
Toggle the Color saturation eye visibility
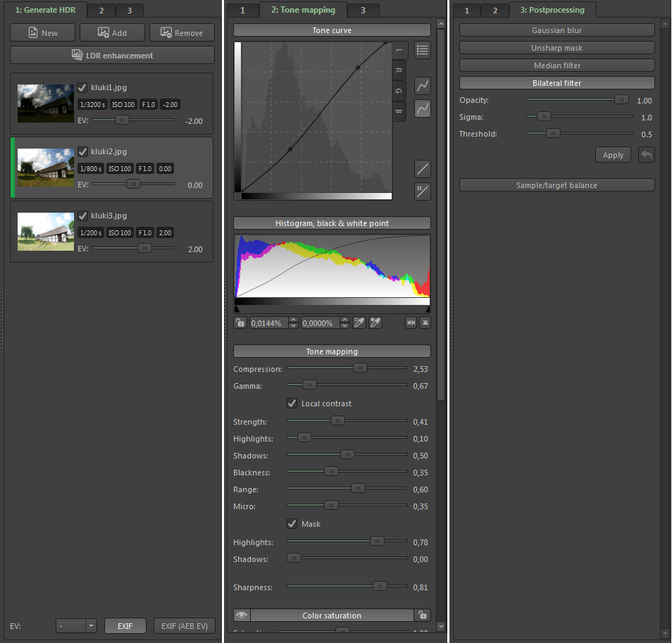click(x=242, y=615)
